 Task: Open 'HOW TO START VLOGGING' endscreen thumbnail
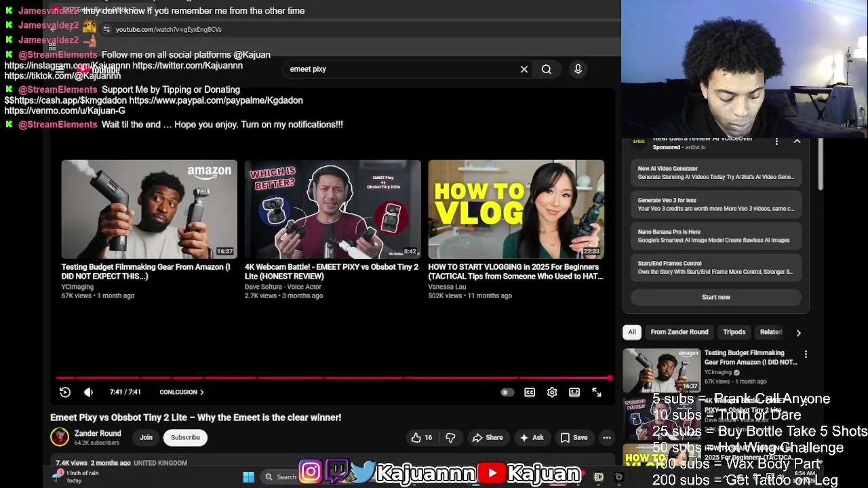516,209
